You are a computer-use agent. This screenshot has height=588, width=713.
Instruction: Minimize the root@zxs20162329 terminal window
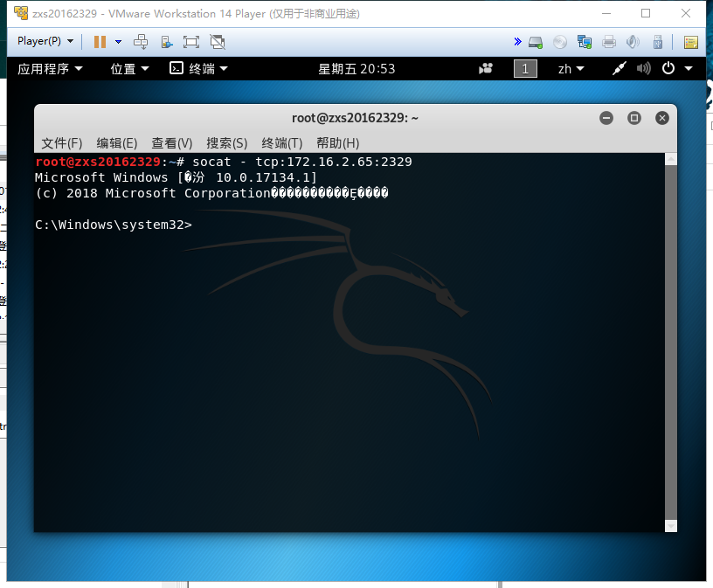[606, 118]
